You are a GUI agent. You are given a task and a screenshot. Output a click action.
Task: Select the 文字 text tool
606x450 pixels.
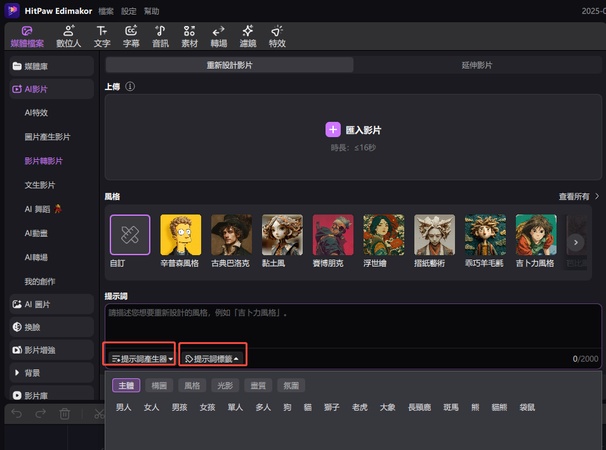pyautogui.click(x=102, y=37)
